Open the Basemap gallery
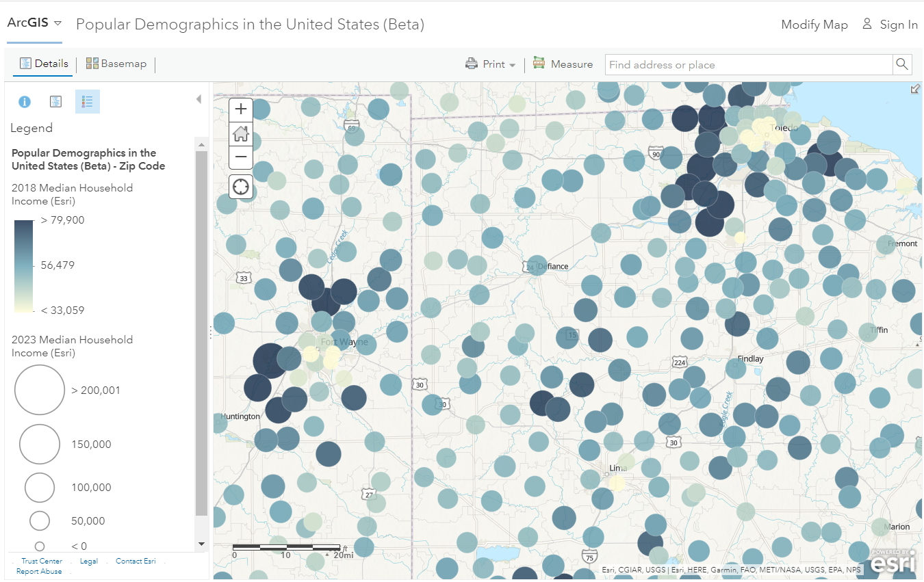This screenshot has height=582, width=924. pyautogui.click(x=116, y=64)
